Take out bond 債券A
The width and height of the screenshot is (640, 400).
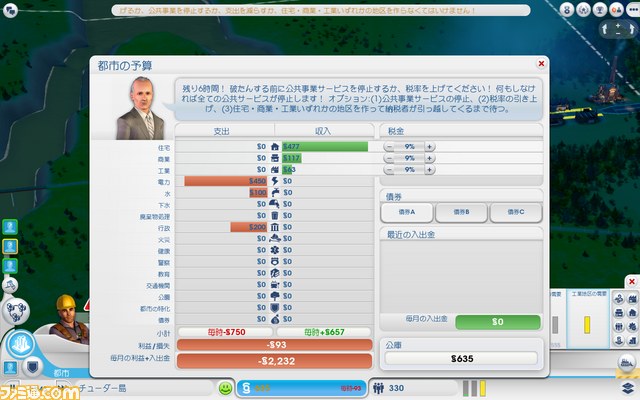[407, 212]
